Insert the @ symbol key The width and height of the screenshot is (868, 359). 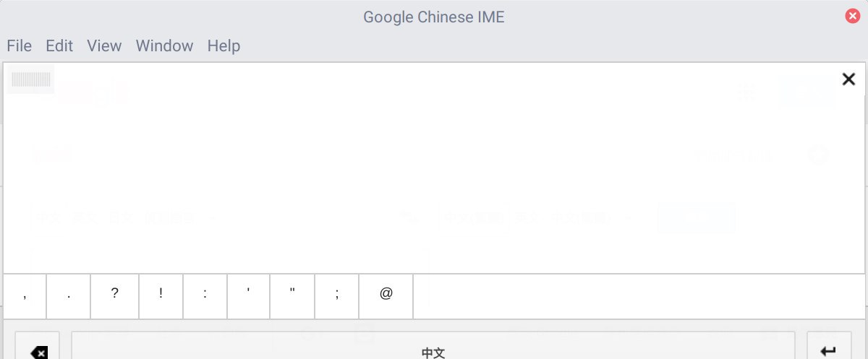[x=386, y=296]
